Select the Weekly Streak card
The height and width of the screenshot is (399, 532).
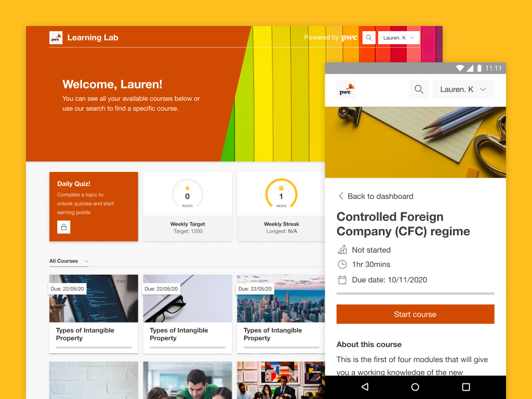pos(281,207)
